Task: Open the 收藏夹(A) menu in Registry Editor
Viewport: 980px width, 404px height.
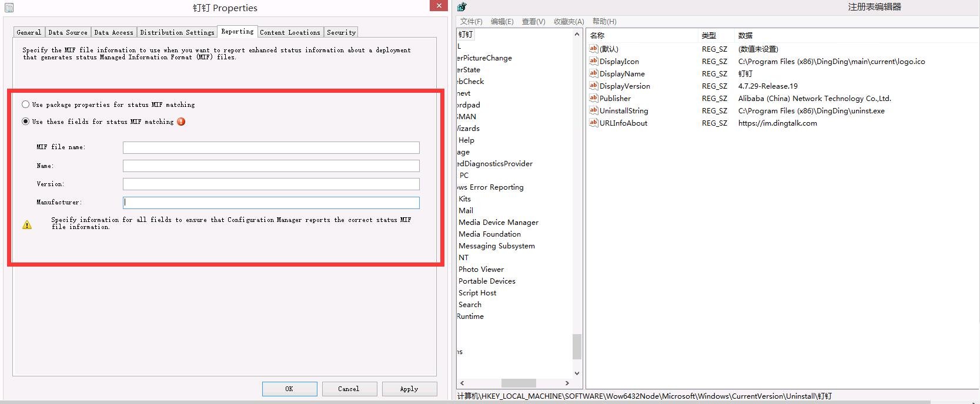Action: click(568, 22)
